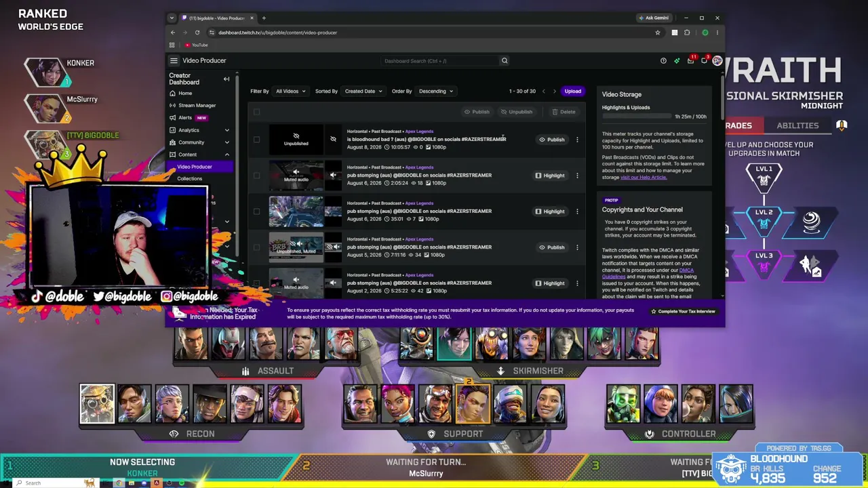868x488 pixels.
Task: Go to next page of videos
Action: pos(554,91)
